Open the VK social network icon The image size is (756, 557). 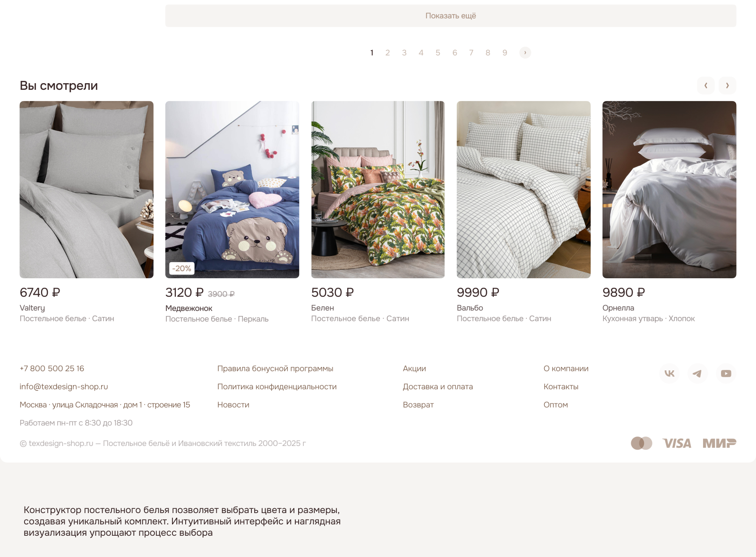(x=670, y=373)
